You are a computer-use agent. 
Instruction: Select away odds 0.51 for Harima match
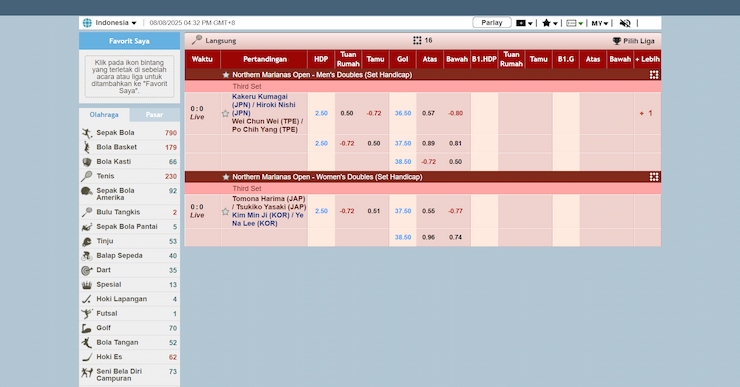click(x=374, y=211)
